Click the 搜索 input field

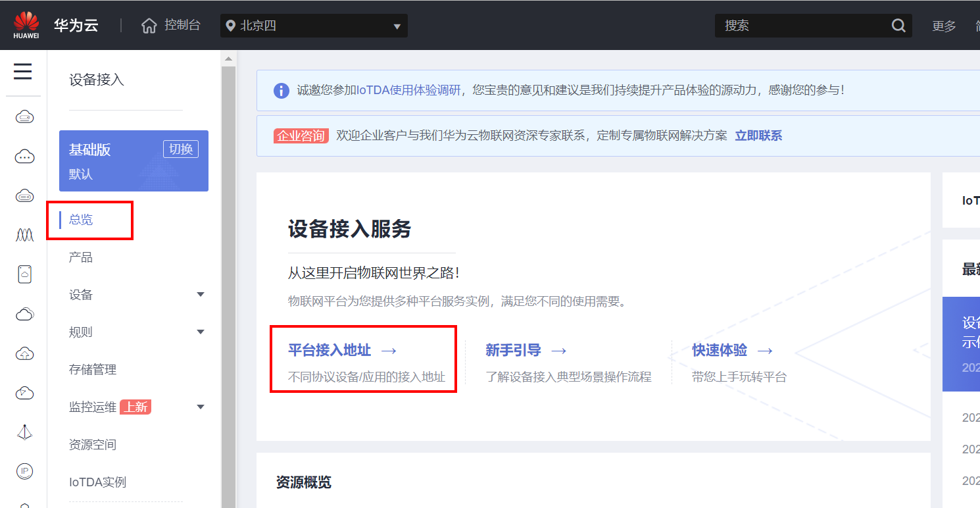click(802, 26)
